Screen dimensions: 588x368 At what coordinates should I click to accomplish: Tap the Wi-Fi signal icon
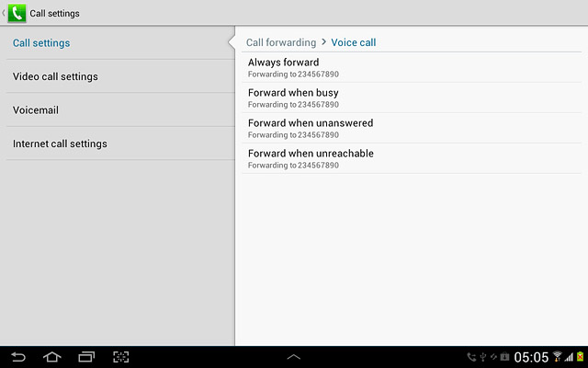(x=558, y=356)
